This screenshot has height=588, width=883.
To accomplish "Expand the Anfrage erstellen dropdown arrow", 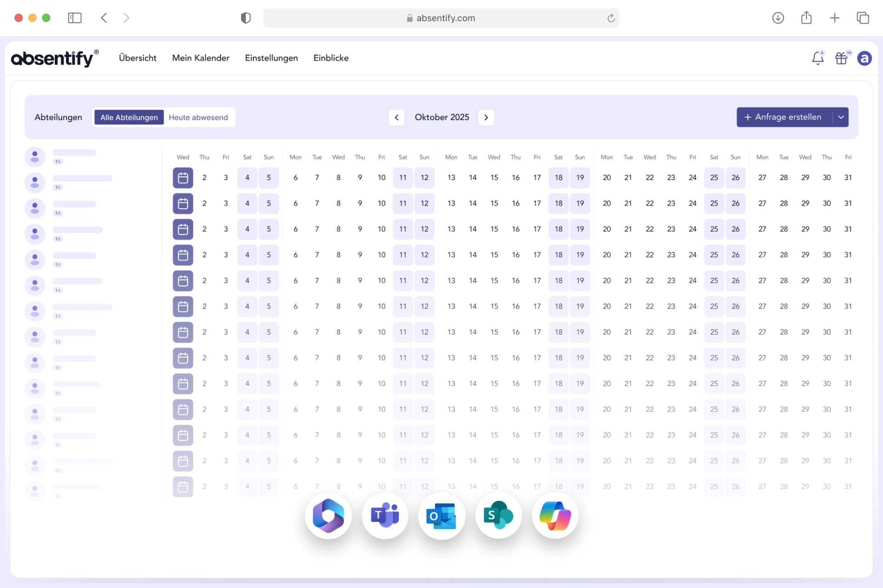I will [x=841, y=117].
